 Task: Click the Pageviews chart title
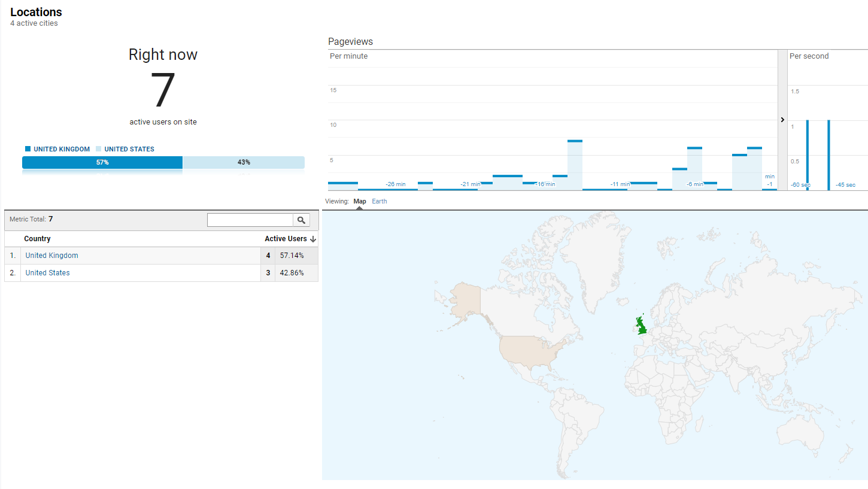[350, 41]
